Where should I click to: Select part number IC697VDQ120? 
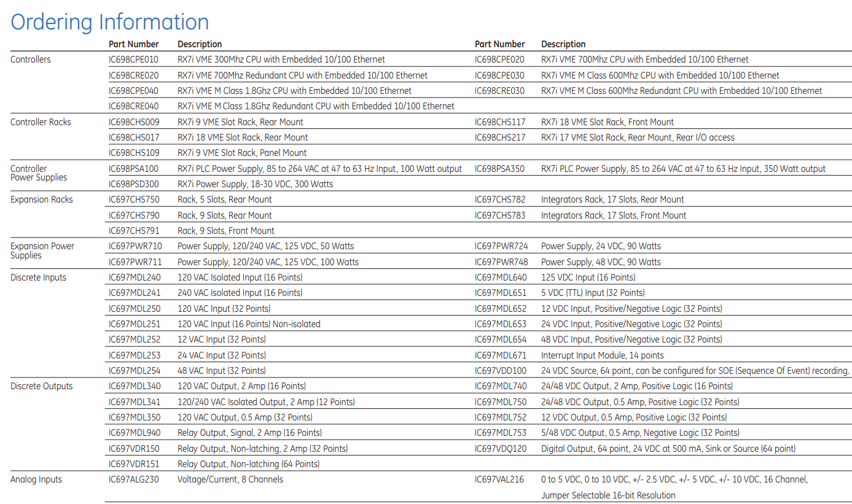click(x=501, y=449)
